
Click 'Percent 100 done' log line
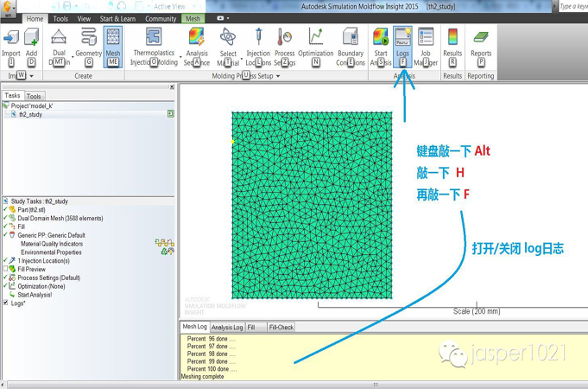click(212, 369)
